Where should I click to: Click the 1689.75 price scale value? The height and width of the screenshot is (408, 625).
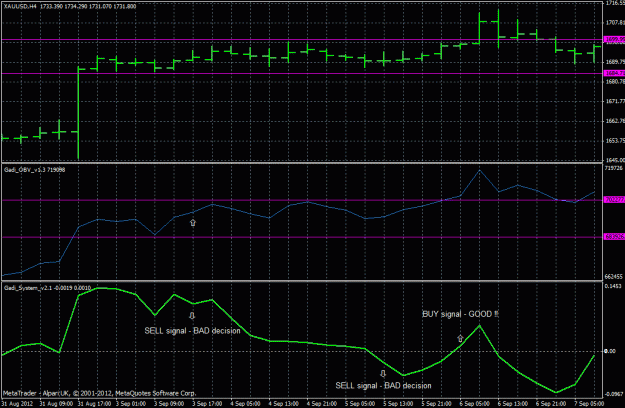615,62
